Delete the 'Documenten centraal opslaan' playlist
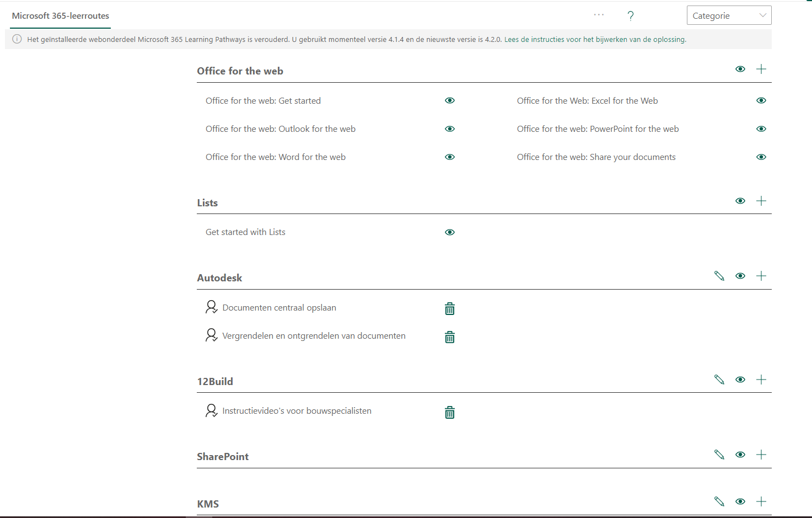 [x=449, y=308]
